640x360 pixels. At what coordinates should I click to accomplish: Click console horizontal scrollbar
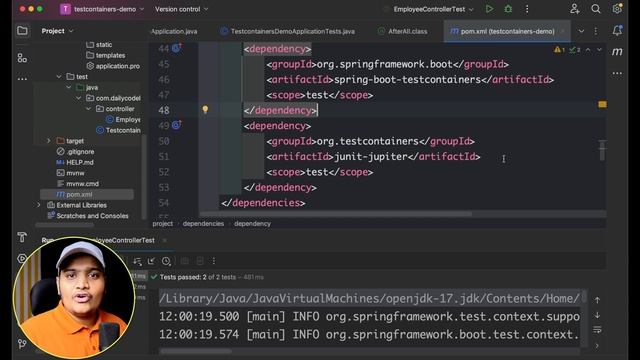pyautogui.click(x=196, y=351)
